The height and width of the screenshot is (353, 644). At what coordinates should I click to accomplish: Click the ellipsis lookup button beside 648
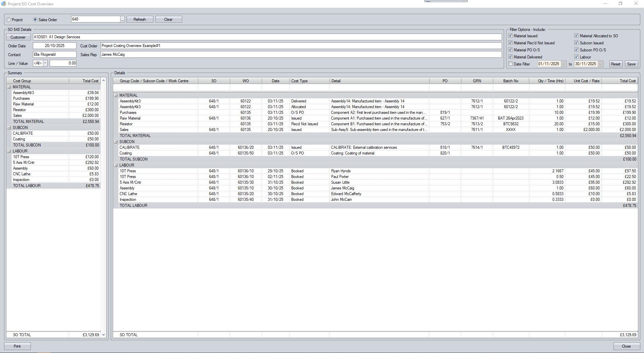[x=122, y=19]
